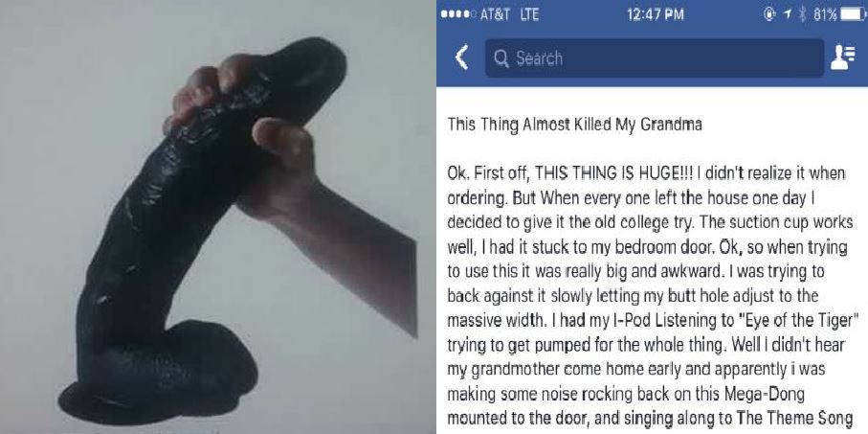
Task: Tap the back arrow in the header
Action: tap(461, 57)
